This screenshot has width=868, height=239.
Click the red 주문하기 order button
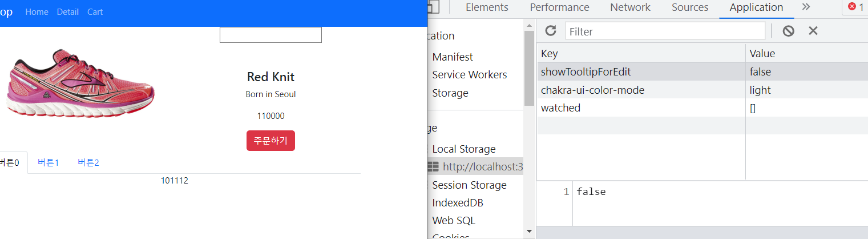pos(271,141)
